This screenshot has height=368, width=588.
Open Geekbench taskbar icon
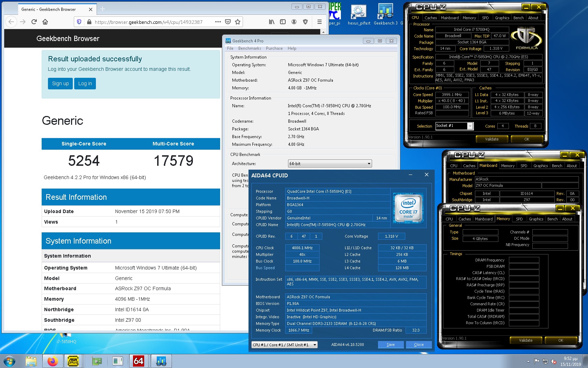(161, 361)
